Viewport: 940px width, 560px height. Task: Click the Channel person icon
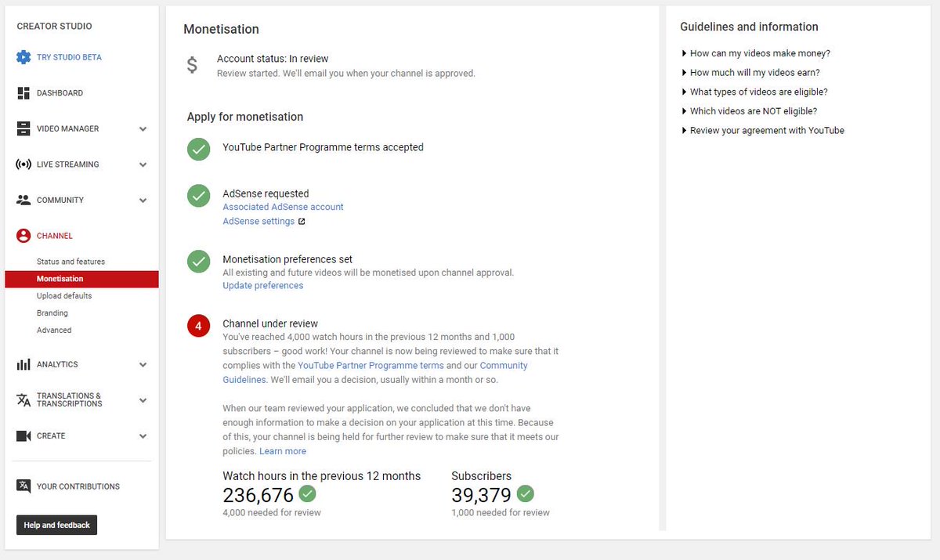(23, 236)
